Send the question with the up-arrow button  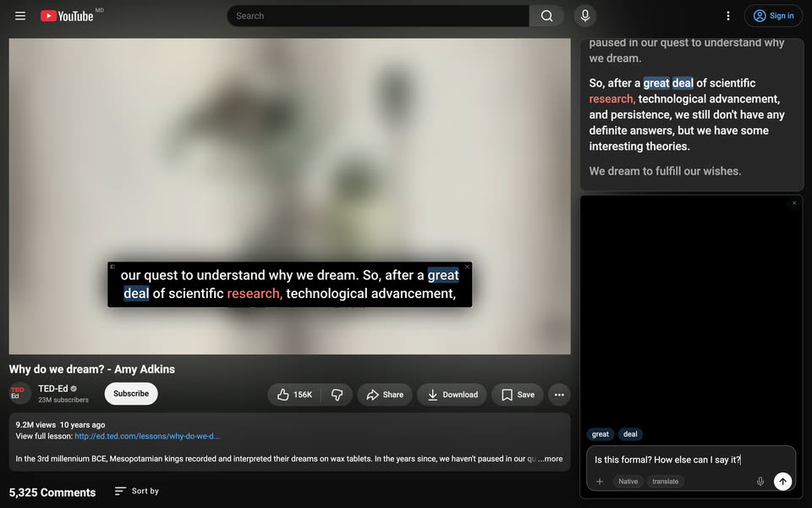[x=782, y=482]
